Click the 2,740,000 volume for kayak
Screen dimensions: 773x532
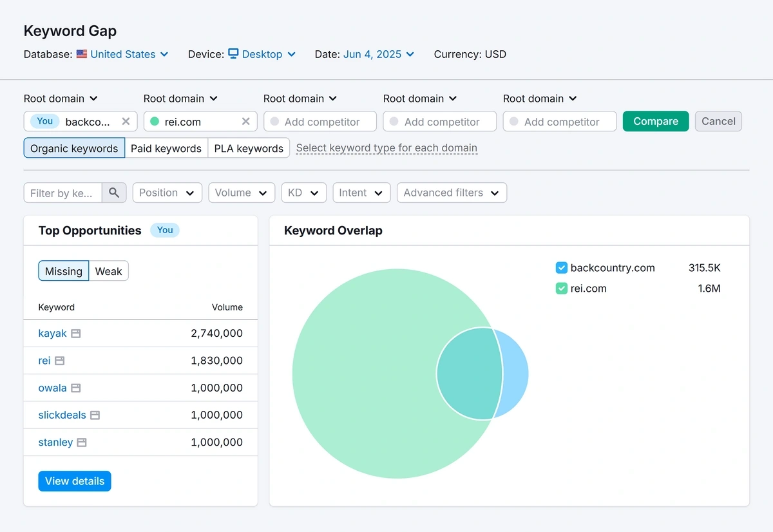tap(217, 334)
